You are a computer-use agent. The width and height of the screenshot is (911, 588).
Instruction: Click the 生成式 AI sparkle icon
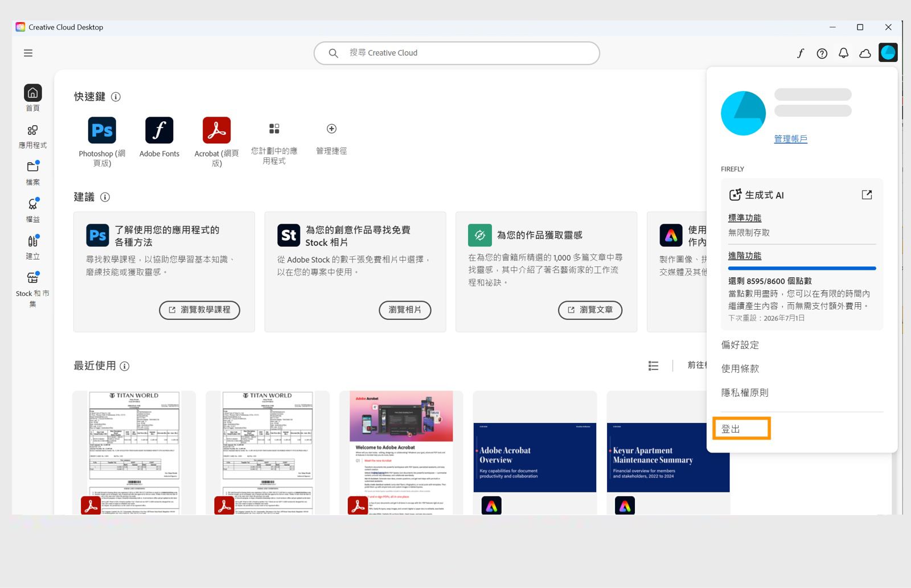(x=735, y=195)
